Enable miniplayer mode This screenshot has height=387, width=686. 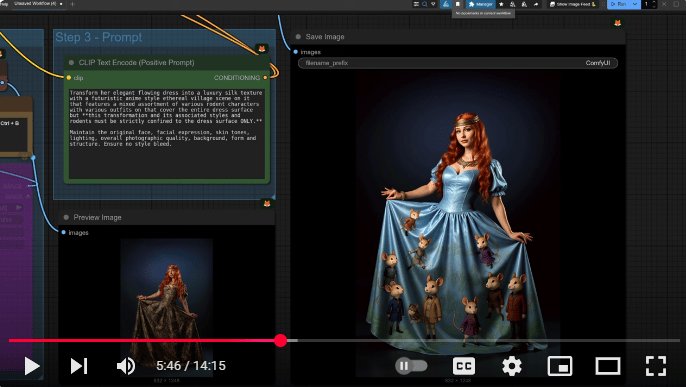[x=560, y=366]
